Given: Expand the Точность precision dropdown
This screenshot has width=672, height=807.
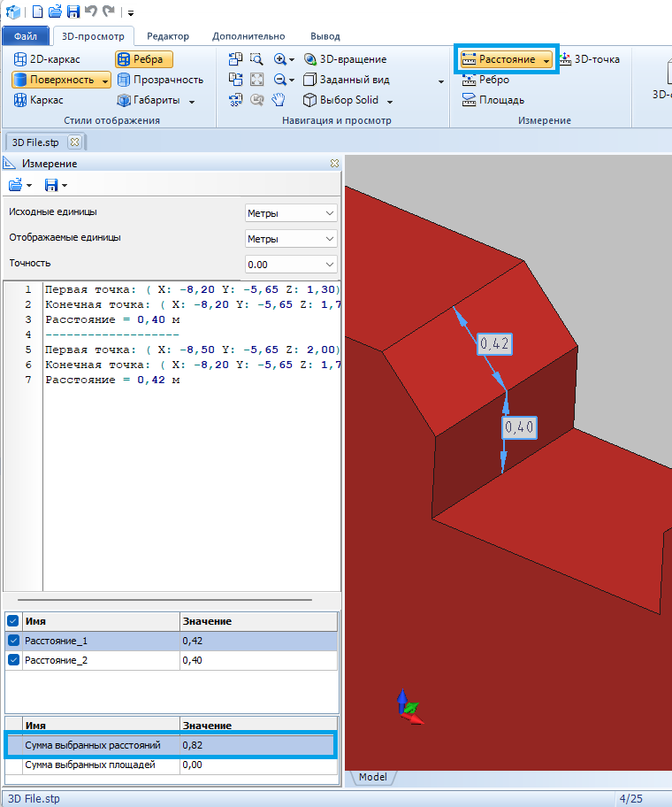Looking at the screenshot, I should (x=291, y=265).
